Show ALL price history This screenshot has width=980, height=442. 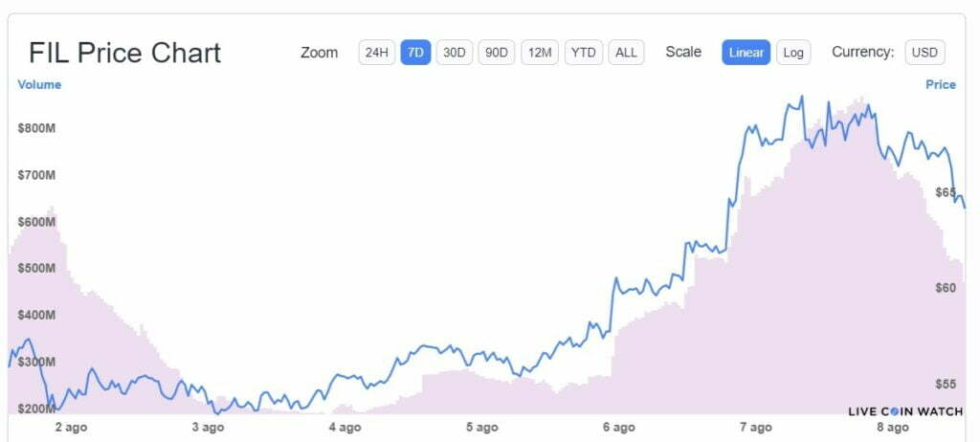click(626, 53)
